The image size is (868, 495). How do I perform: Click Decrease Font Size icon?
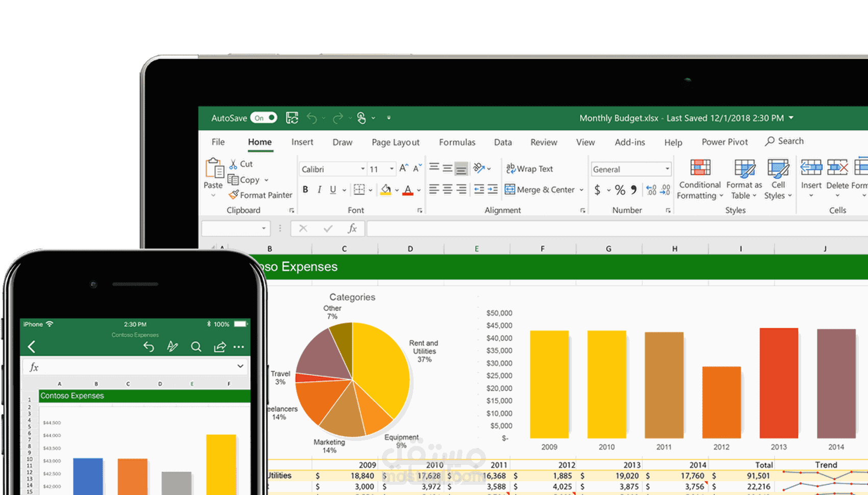point(417,168)
